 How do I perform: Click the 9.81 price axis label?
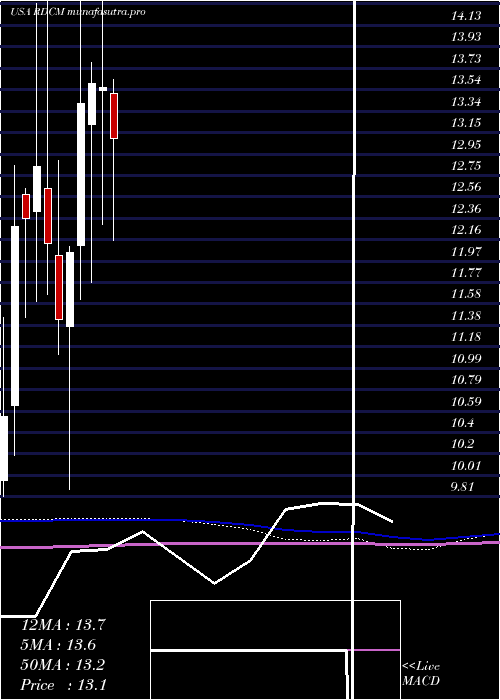point(462,487)
